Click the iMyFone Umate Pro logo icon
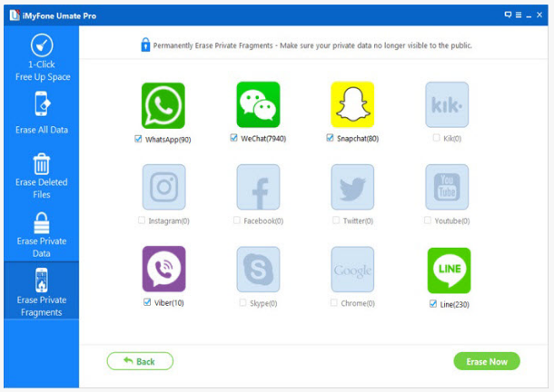 point(15,15)
